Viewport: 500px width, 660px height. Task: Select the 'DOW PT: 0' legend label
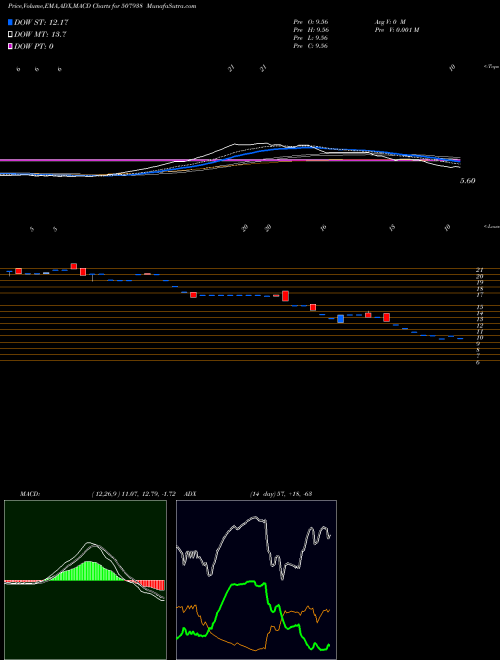[33, 46]
